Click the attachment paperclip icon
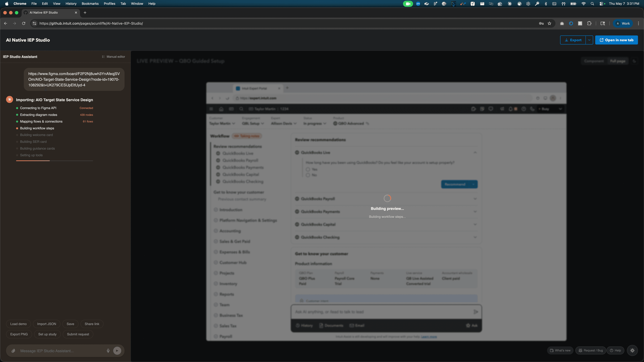 point(13,351)
